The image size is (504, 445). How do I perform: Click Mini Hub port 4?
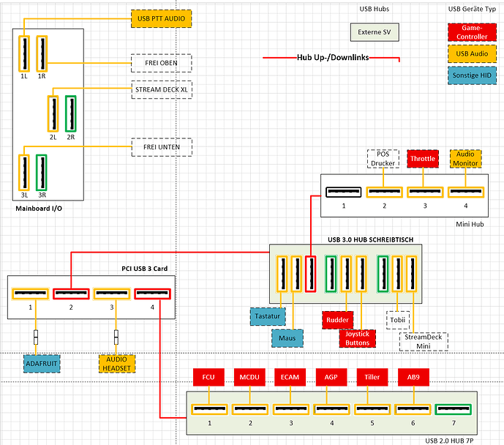click(466, 192)
